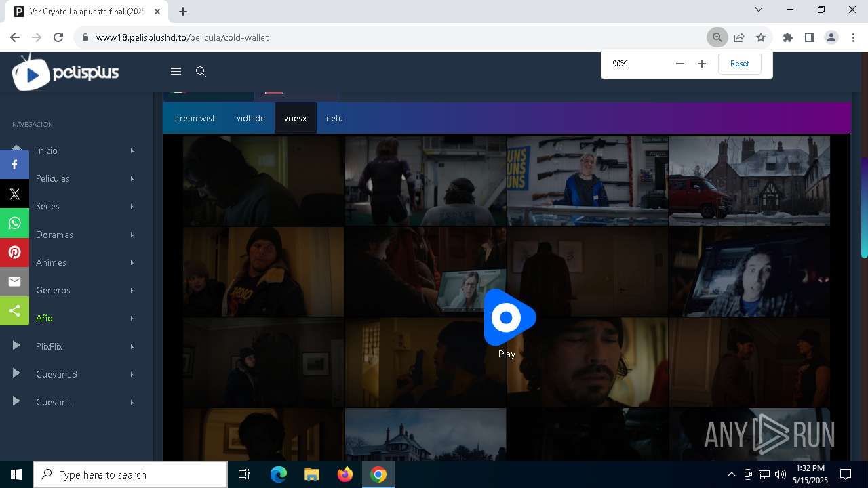Select the streamwish server tab
Screen dimensions: 868x488
click(x=195, y=118)
